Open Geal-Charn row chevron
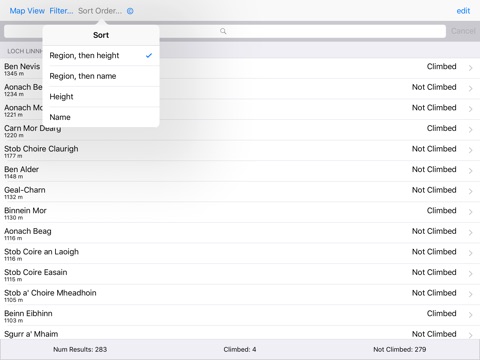The image size is (480, 360). (x=470, y=191)
